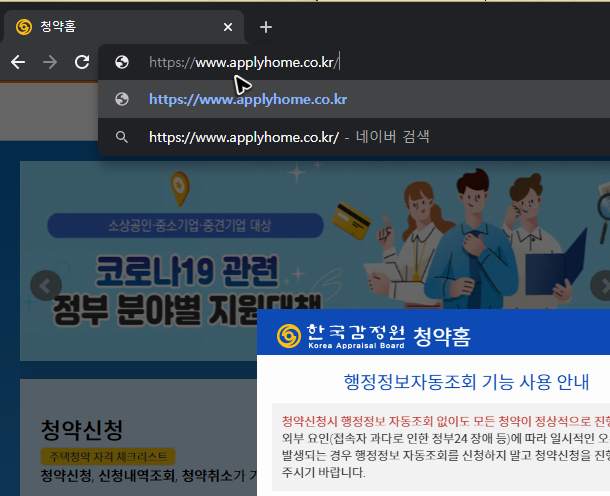
Task: Go back to the previous page
Action: [x=18, y=62]
